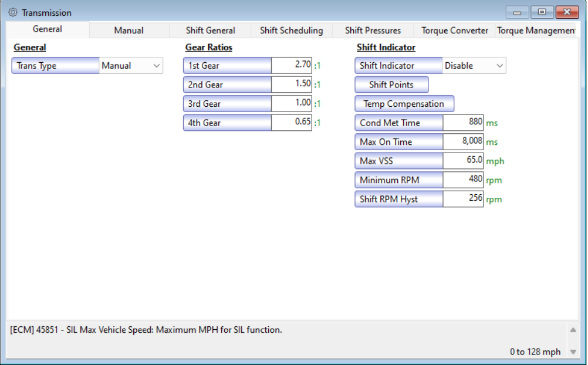Open the Temp Compensation button
The height and width of the screenshot is (365, 588).
(x=404, y=104)
